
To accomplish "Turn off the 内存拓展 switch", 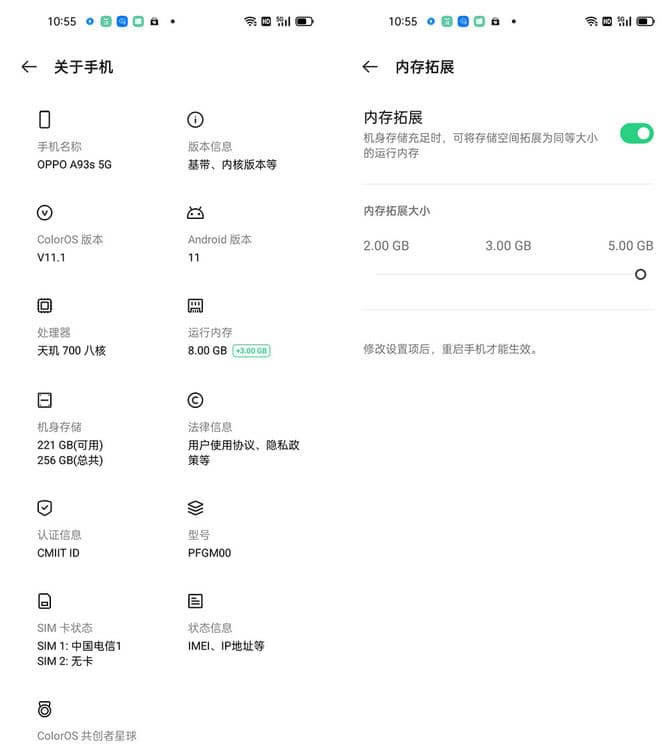I will pos(637,133).
